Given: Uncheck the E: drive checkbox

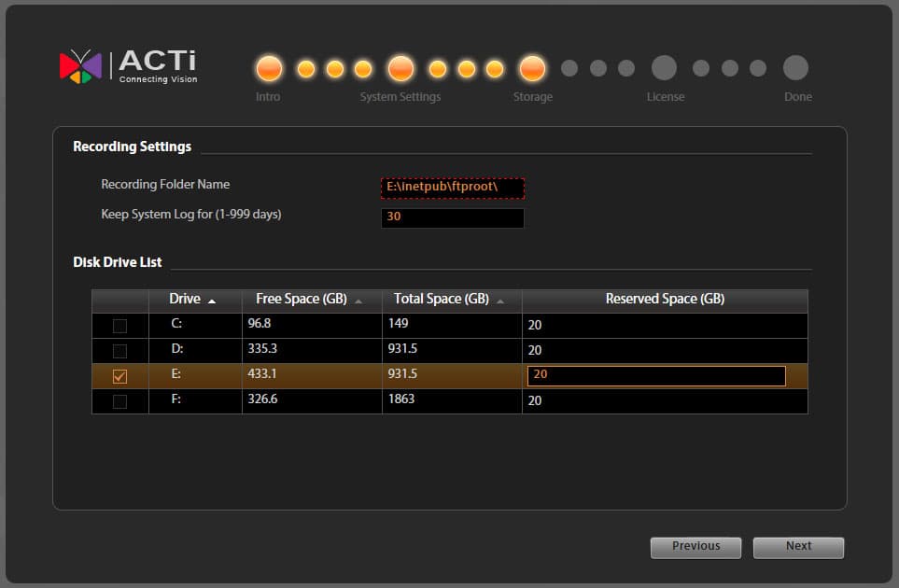Looking at the screenshot, I should [x=119, y=376].
